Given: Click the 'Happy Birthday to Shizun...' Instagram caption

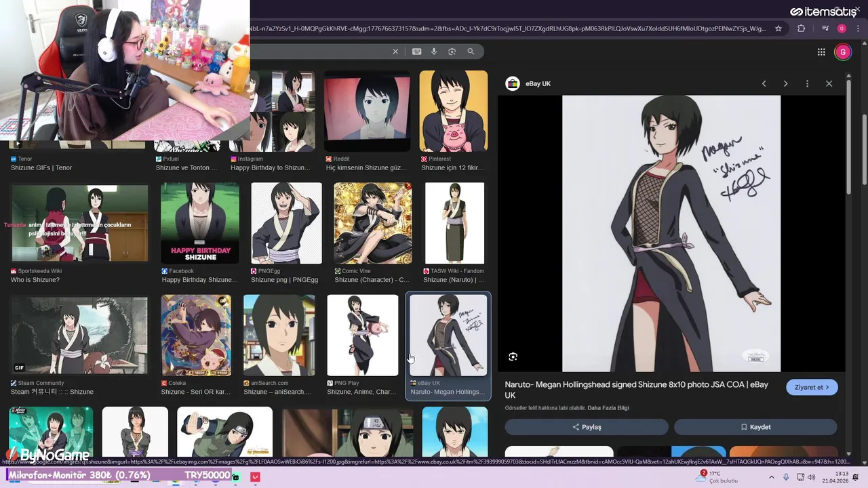Looking at the screenshot, I should tap(270, 168).
